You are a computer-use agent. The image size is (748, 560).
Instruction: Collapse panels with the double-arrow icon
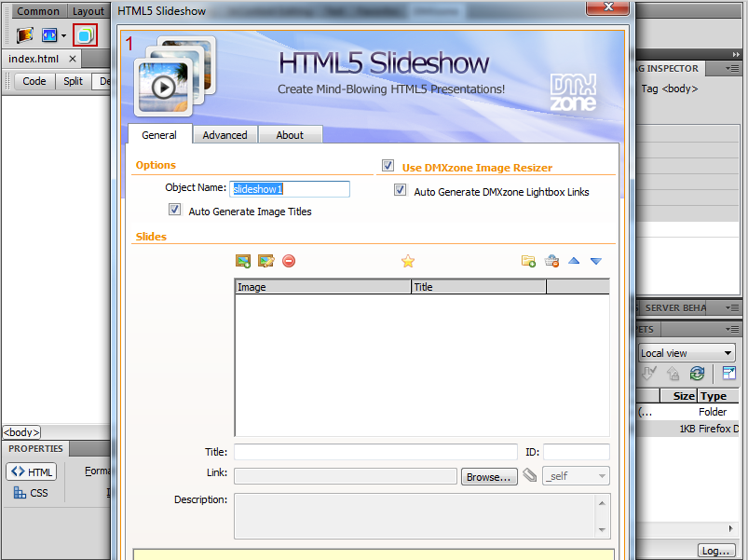[736, 54]
